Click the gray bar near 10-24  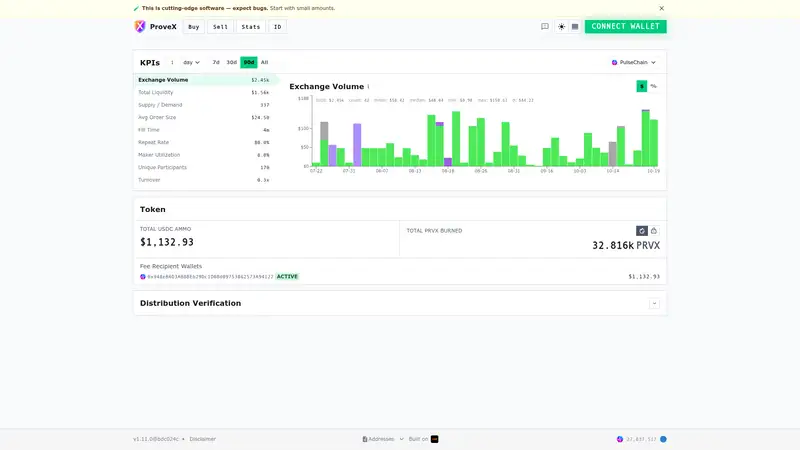click(x=613, y=154)
